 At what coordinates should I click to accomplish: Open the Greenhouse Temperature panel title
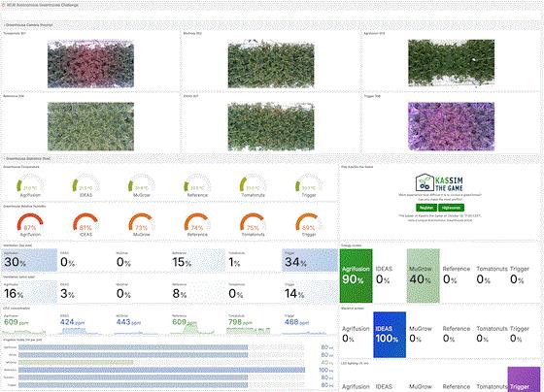21,167
